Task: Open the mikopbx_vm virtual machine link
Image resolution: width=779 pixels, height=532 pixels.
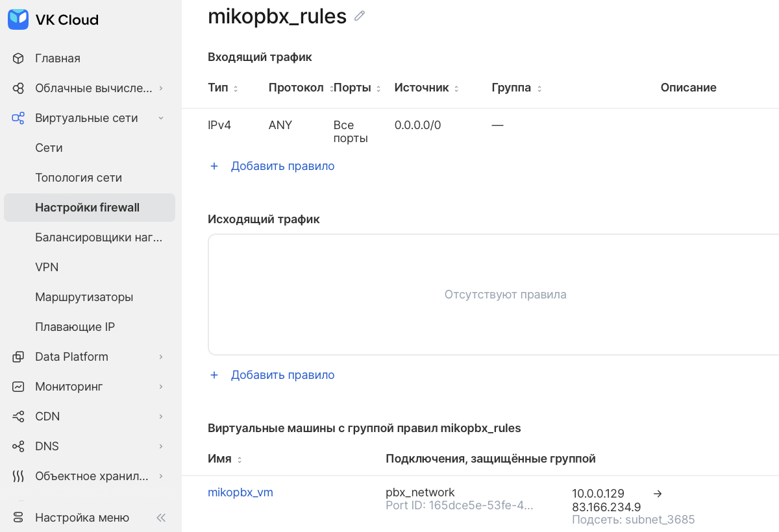Action: pos(240,492)
